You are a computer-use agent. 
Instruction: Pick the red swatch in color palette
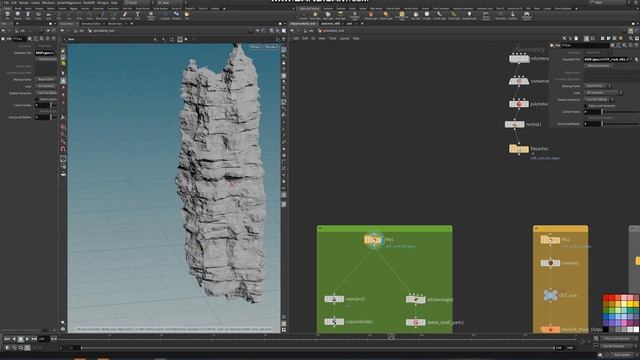(606, 298)
